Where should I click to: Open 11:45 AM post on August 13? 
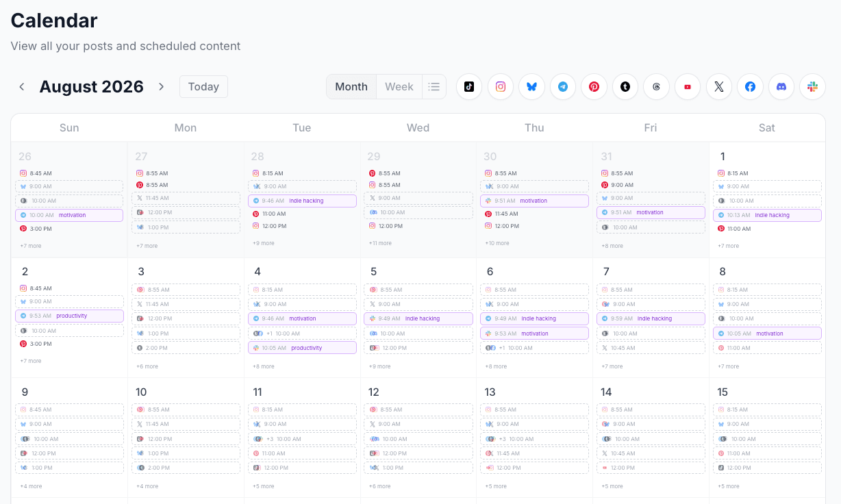[x=534, y=453]
